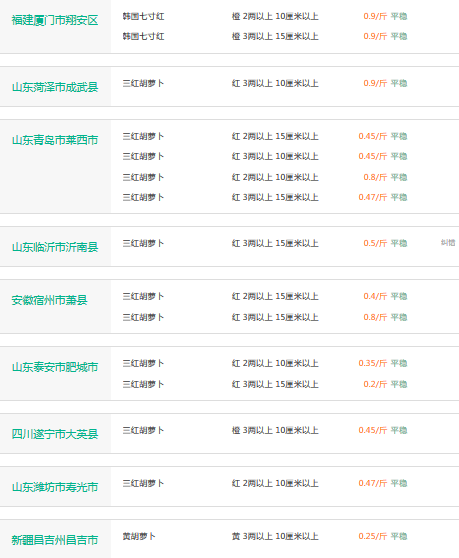Image resolution: width=459 pixels, height=558 pixels.
Task: Open the 山东临沂市沂南县 region link
Action: (x=55, y=247)
